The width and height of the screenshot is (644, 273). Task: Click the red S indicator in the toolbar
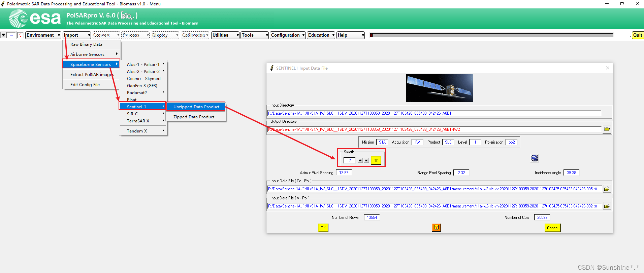[20, 35]
